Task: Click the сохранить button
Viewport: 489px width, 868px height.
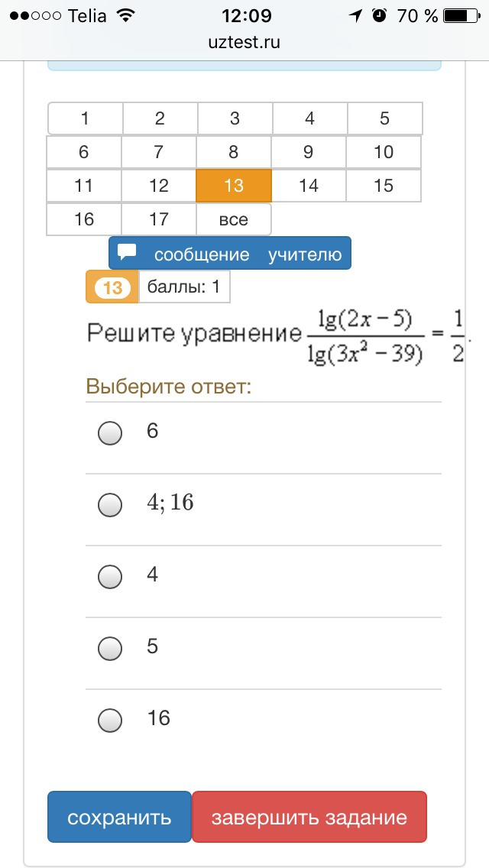Action: pos(119,817)
